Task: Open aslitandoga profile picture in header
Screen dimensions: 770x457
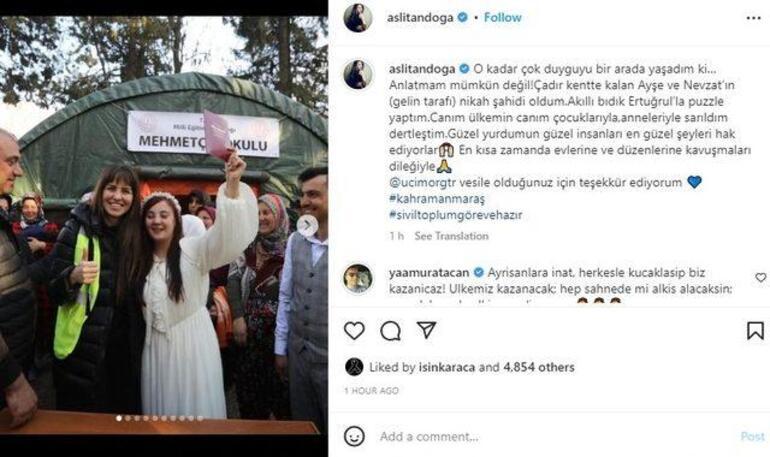Action: pyautogui.click(x=358, y=18)
